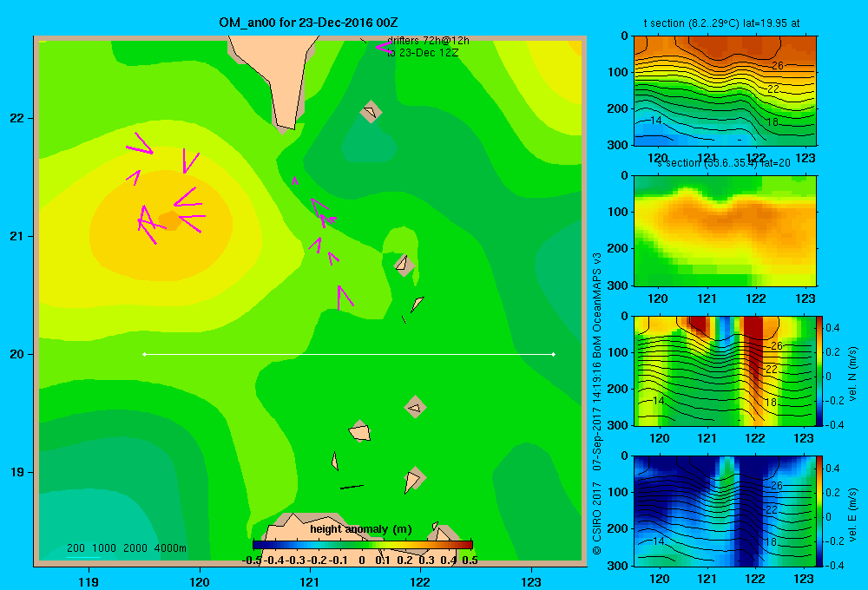Click the '-0.4' bottom label of vel. E scale
Viewport: 868px width, 590px height.
(834, 565)
